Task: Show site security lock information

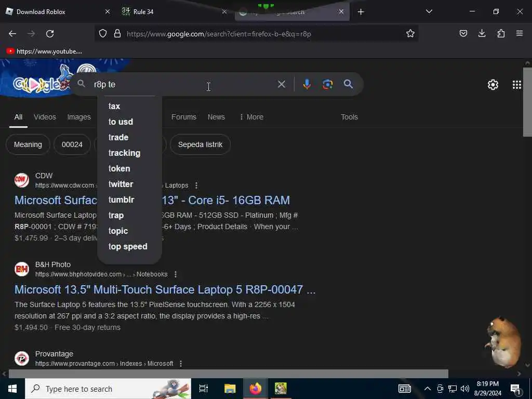Action: click(117, 34)
